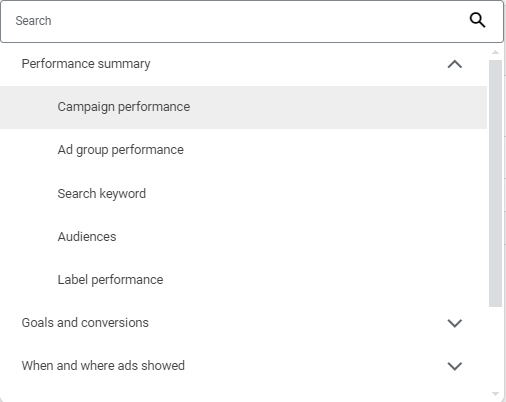Select the Campaign performance report

pyautogui.click(x=124, y=107)
